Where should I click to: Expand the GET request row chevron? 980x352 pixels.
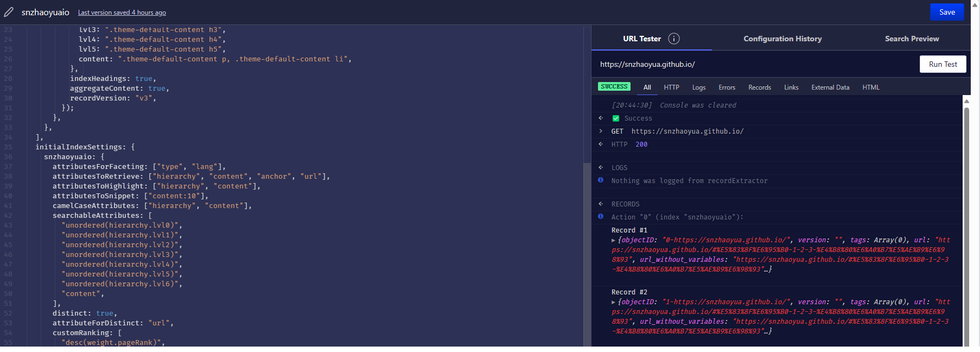tap(601, 131)
